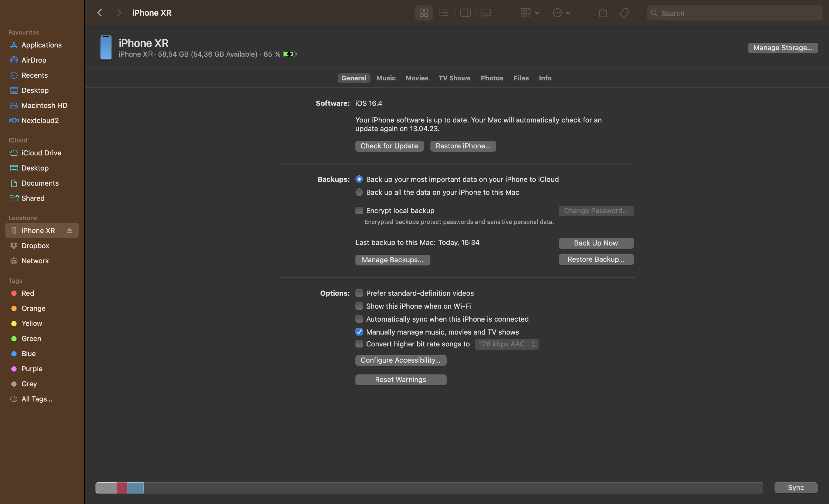Enable Encrypt local backup checkbox
Viewport: 829px width, 504px height.
pyautogui.click(x=359, y=210)
